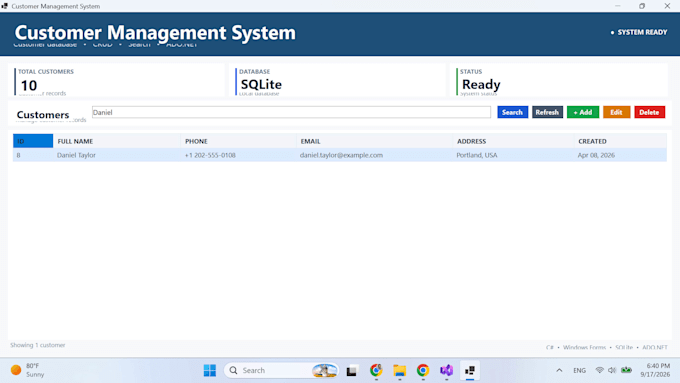Click the green + Add button
The width and height of the screenshot is (680, 383).
[582, 112]
